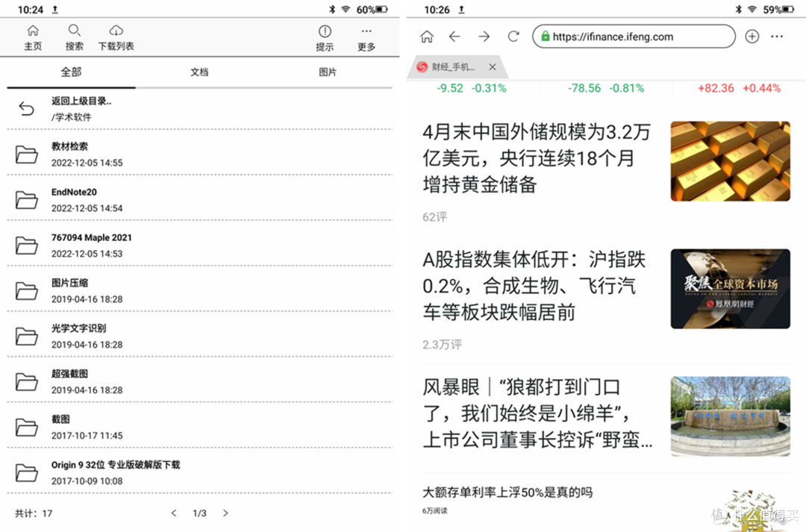Navigate forward in browser
Screen dimensions: 806x532
tap(484, 37)
